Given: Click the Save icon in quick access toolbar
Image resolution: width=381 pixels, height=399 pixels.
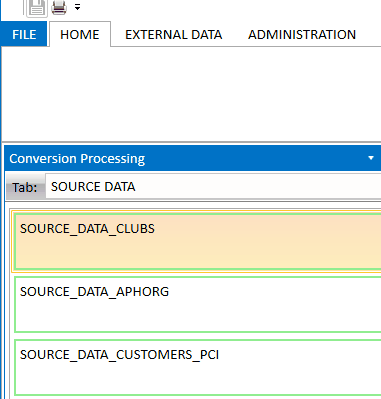Looking at the screenshot, I should pos(36,7).
